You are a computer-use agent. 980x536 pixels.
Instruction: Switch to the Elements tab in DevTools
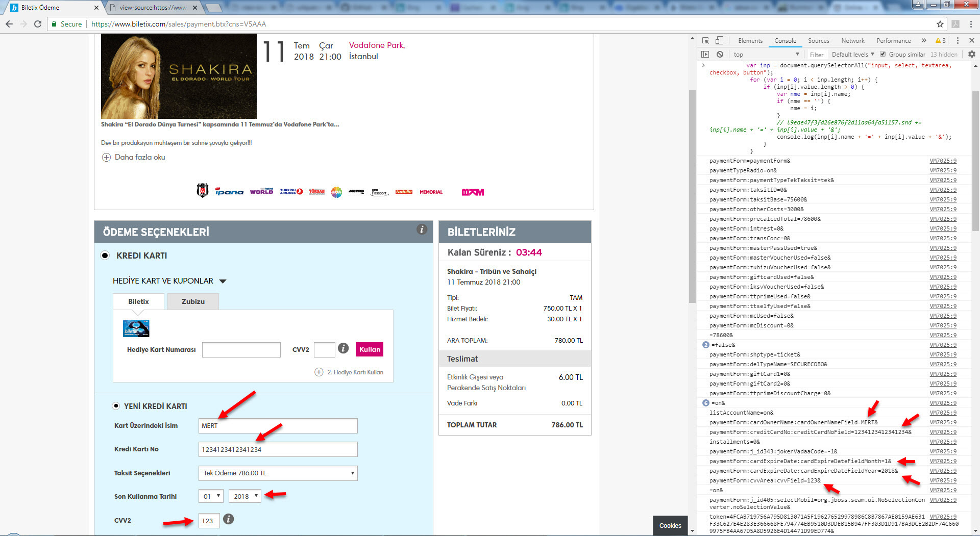[750, 41]
